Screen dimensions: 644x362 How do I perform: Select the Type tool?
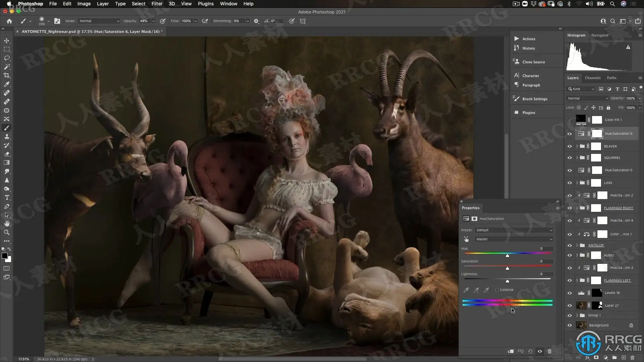[x=7, y=198]
